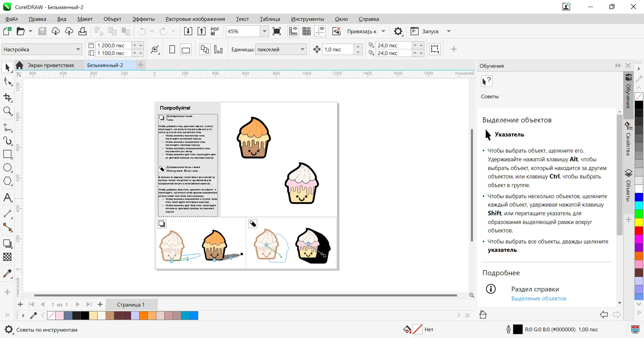Select the Rectangle tool

coord(7,154)
